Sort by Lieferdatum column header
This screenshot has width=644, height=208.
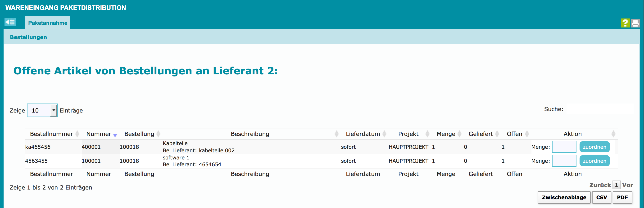click(363, 134)
